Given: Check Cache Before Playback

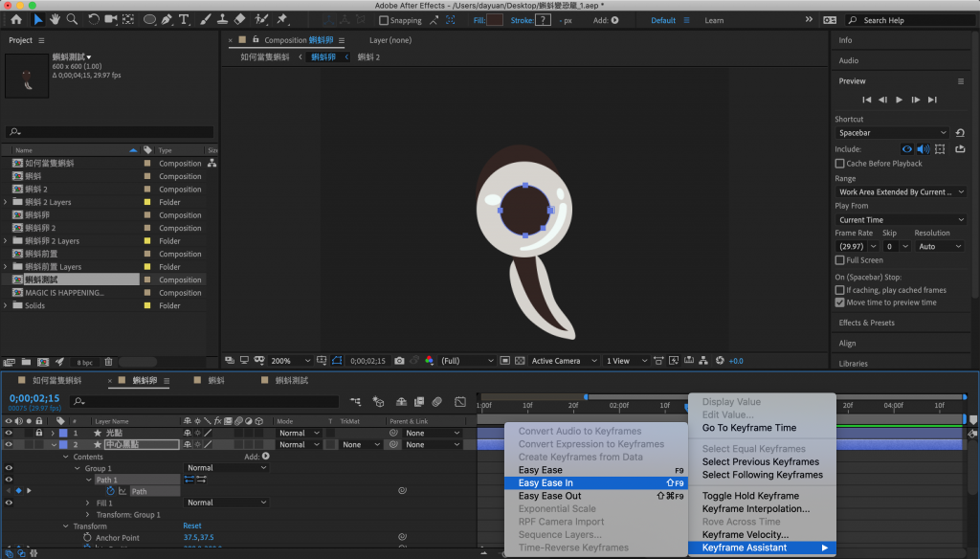Looking at the screenshot, I should [839, 164].
